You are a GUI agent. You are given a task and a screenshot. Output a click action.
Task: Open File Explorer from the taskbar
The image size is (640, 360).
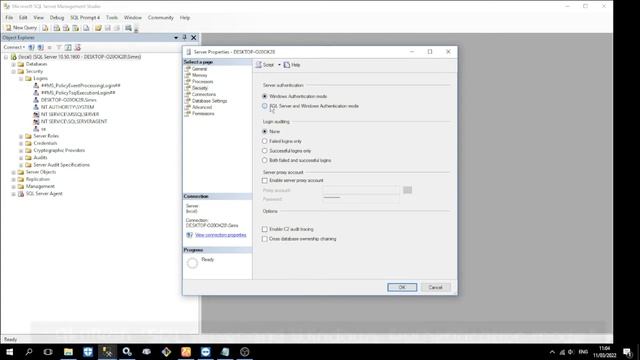[x=68, y=352]
